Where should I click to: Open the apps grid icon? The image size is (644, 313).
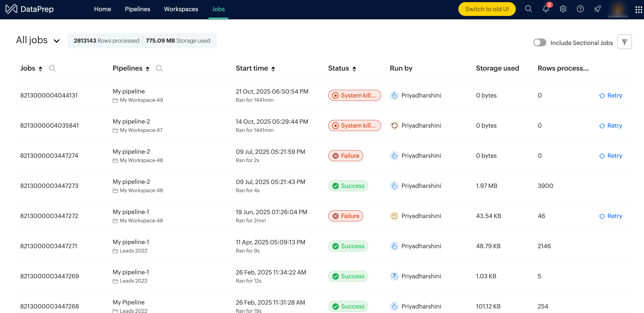pos(638,9)
